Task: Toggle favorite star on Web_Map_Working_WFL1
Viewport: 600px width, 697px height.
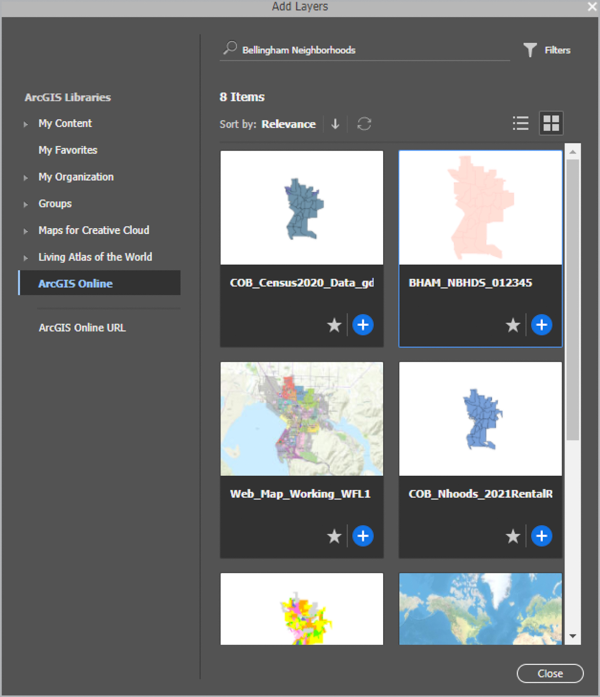Action: [x=335, y=537]
